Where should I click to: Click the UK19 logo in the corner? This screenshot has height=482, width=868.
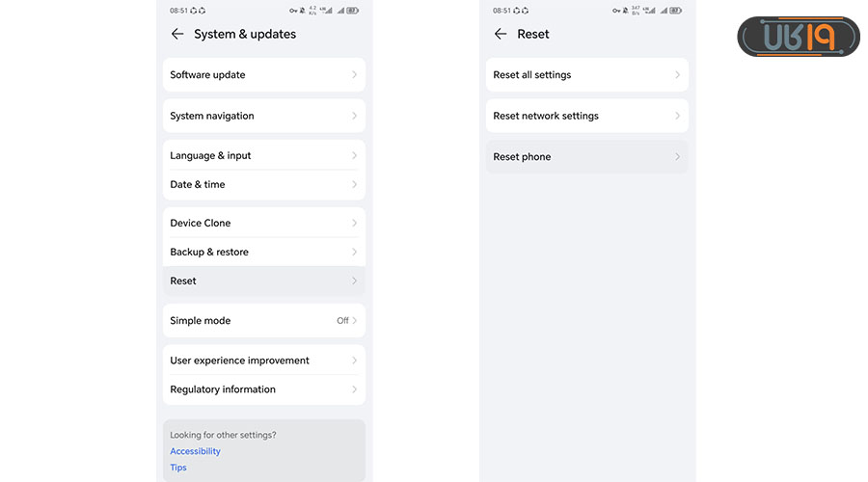pos(799,37)
